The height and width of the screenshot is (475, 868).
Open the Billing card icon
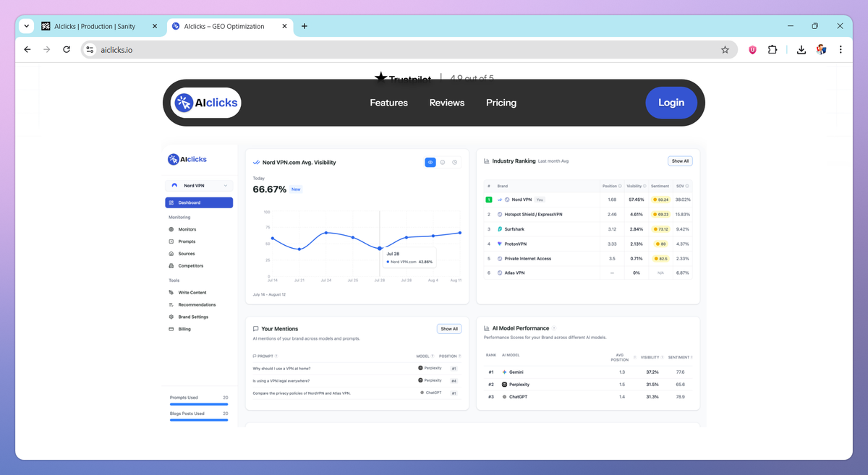pyautogui.click(x=171, y=329)
